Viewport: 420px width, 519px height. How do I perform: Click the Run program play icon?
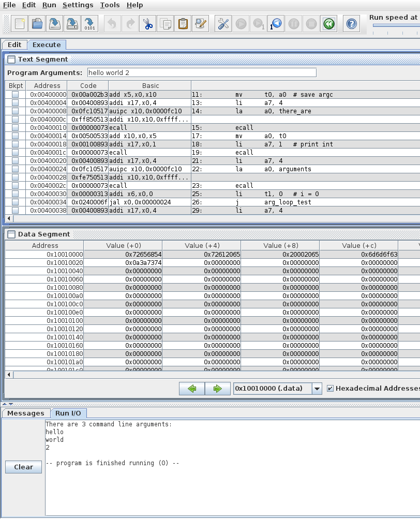click(x=241, y=24)
